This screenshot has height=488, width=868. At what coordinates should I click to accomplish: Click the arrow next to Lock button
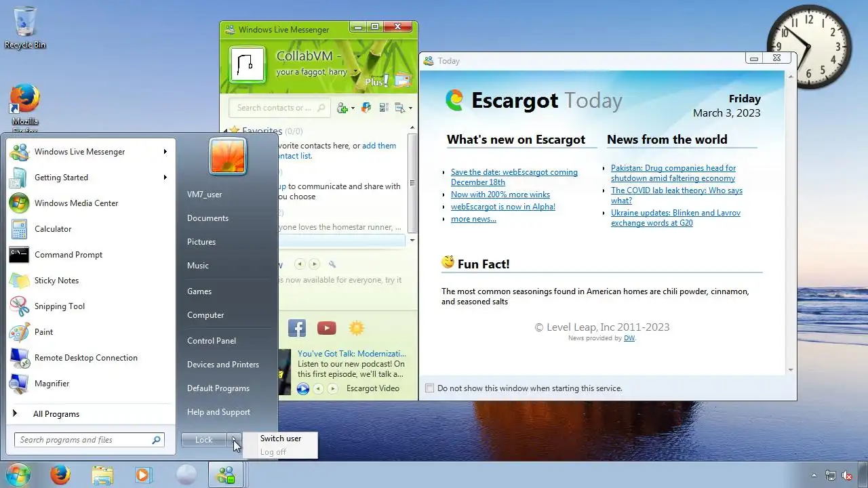point(234,440)
